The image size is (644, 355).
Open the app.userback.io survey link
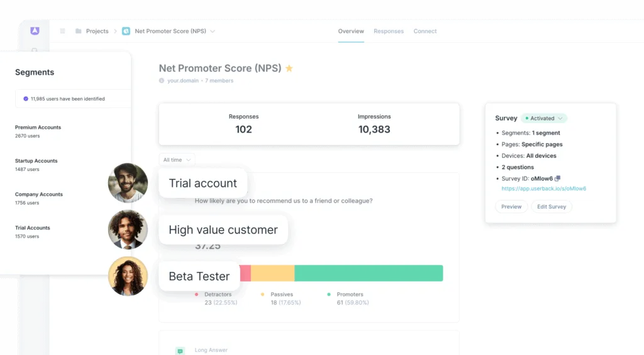pos(544,188)
